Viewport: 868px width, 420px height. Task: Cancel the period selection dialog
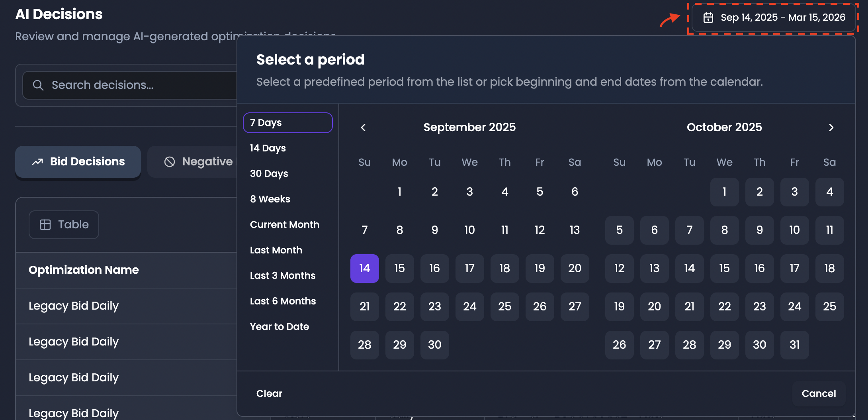819,394
